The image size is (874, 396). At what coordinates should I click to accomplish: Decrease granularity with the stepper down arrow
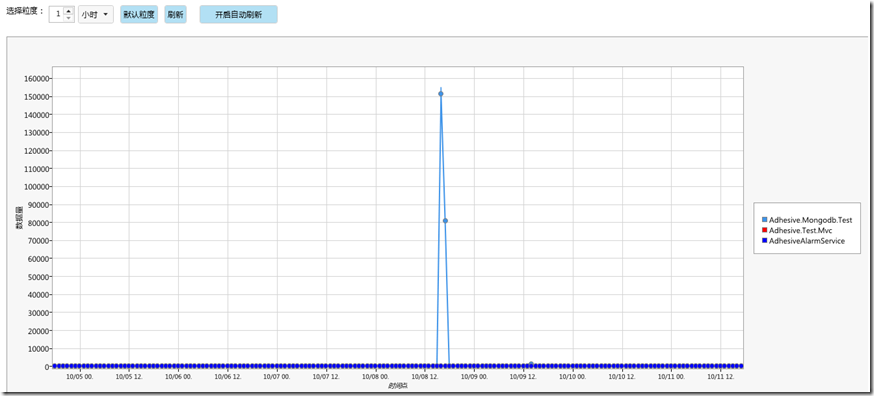[x=69, y=18]
